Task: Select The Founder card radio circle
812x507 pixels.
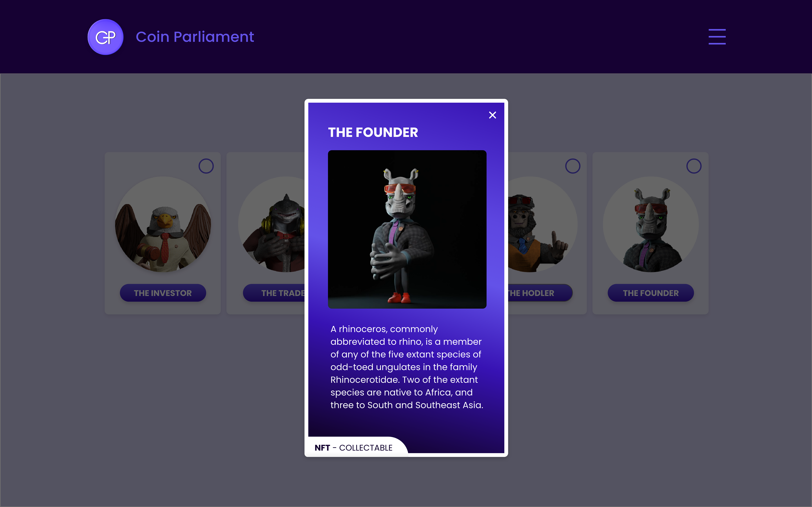Action: point(694,166)
